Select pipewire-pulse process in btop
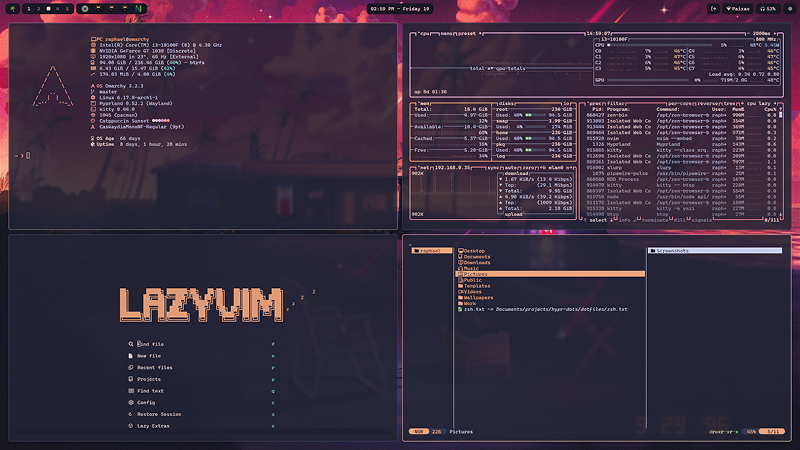 (681, 173)
